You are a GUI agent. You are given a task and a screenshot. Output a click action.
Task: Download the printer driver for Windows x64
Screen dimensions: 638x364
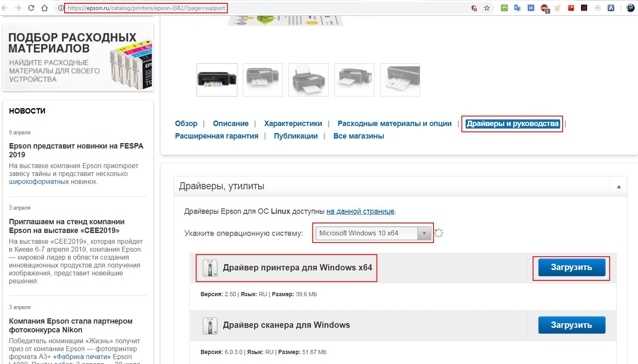click(x=571, y=267)
